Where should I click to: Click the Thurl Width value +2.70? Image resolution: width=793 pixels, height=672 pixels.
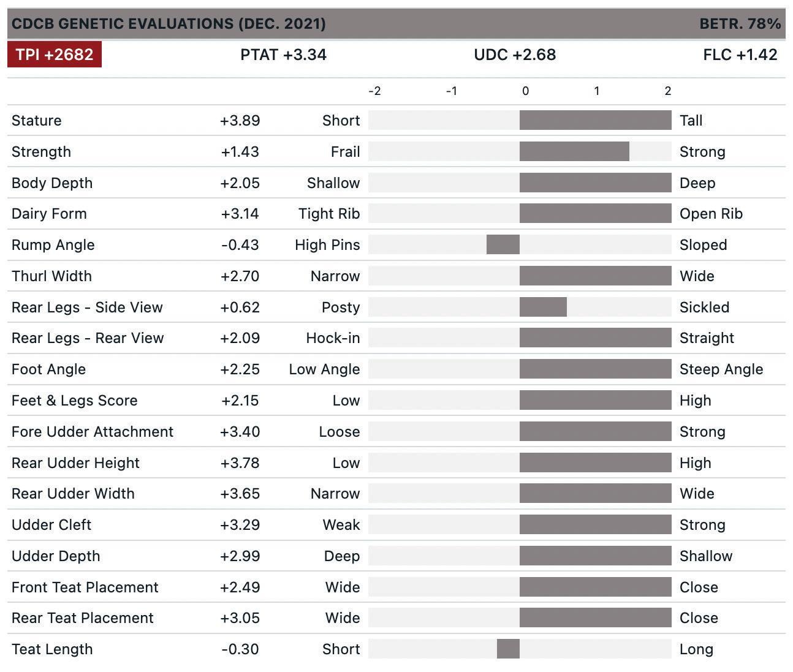(x=240, y=276)
